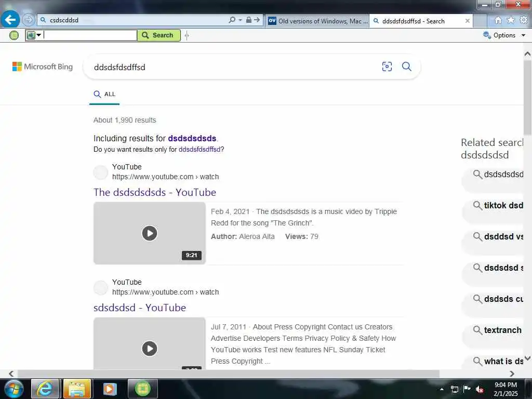This screenshot has width=532, height=399.
Task: Click the lock security icon in address bar
Action: (x=249, y=20)
